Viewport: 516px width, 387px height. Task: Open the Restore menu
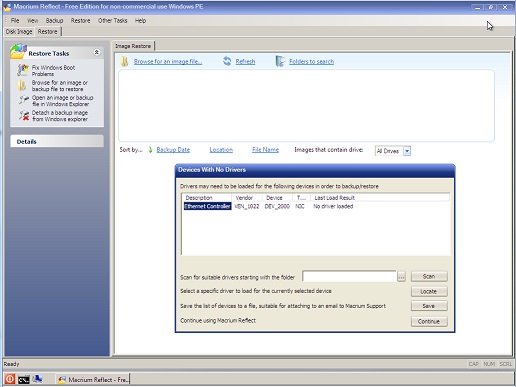(80, 21)
